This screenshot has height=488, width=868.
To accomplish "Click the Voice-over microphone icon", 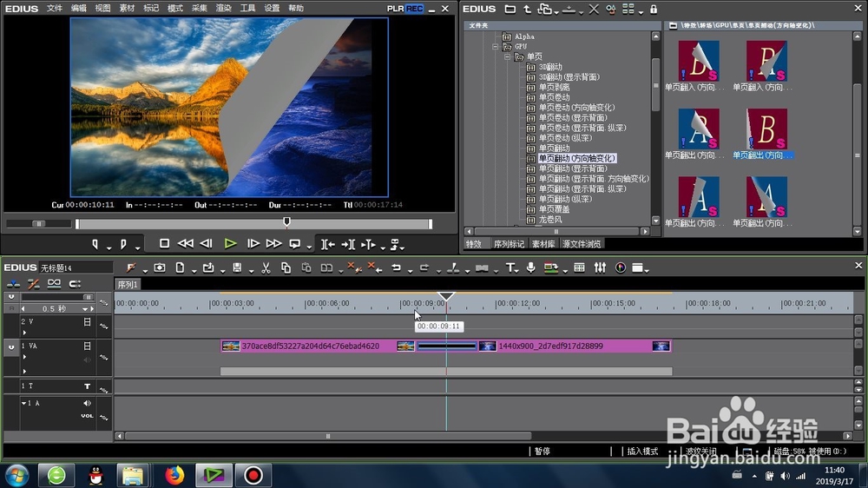I will pos(530,268).
